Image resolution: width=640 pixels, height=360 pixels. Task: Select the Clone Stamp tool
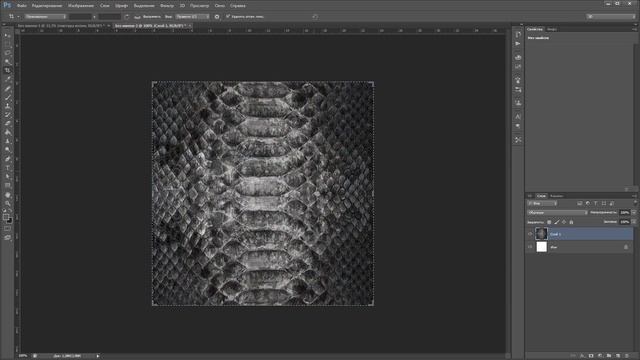coord(7,106)
